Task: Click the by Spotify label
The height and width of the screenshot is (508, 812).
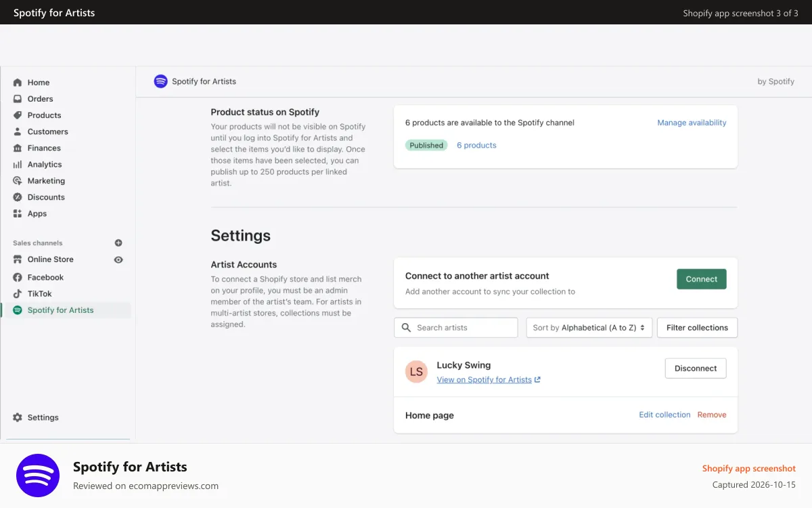Action: point(776,81)
